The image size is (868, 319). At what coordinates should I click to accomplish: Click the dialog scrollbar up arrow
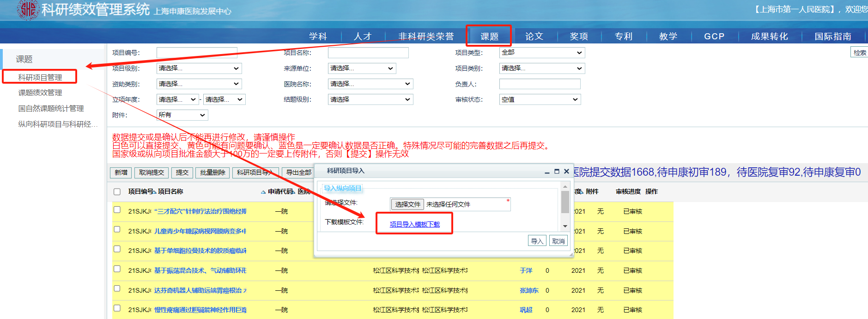pos(565,187)
